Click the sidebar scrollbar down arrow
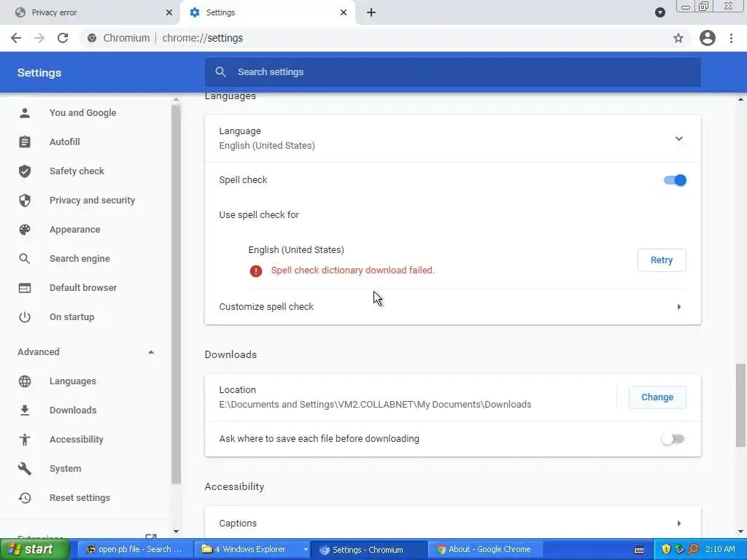 click(x=177, y=532)
